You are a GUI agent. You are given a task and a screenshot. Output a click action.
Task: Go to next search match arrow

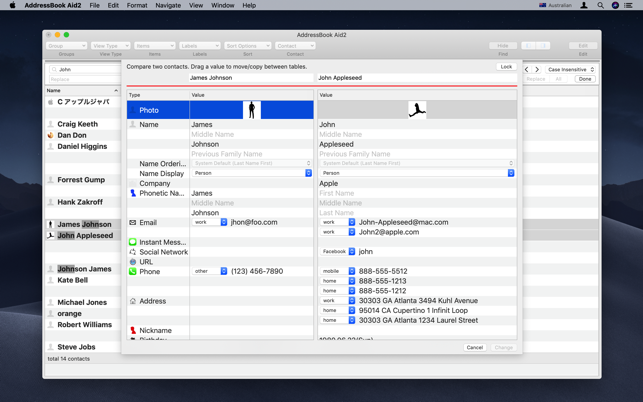coord(537,69)
